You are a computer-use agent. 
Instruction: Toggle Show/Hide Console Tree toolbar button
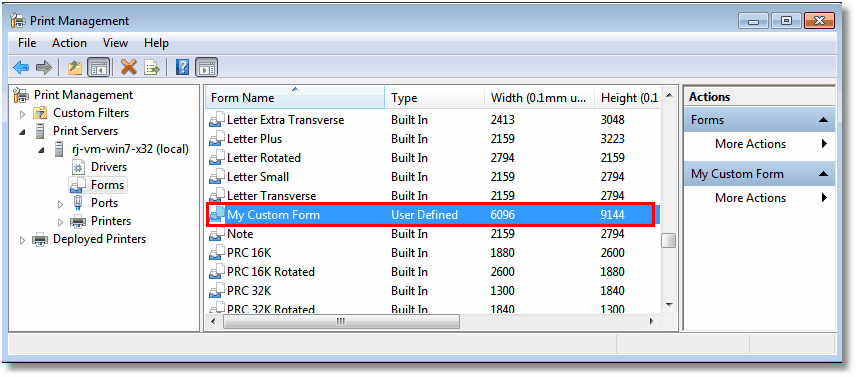tap(98, 67)
